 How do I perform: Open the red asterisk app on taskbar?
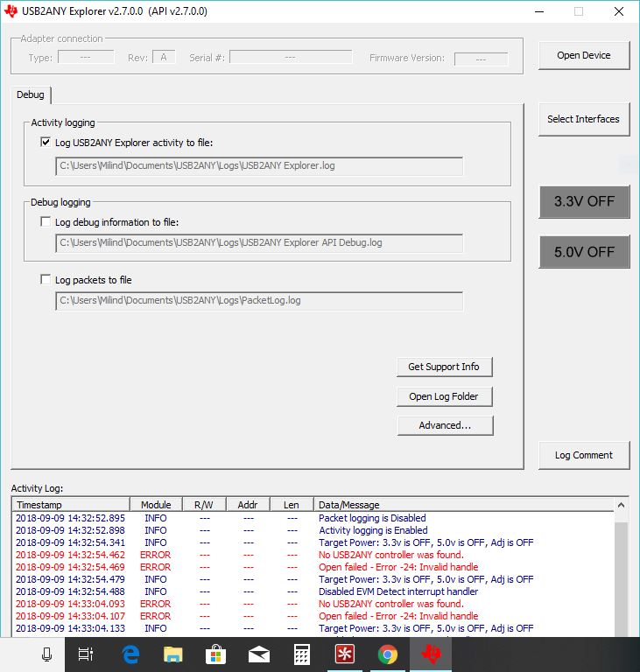[345, 654]
